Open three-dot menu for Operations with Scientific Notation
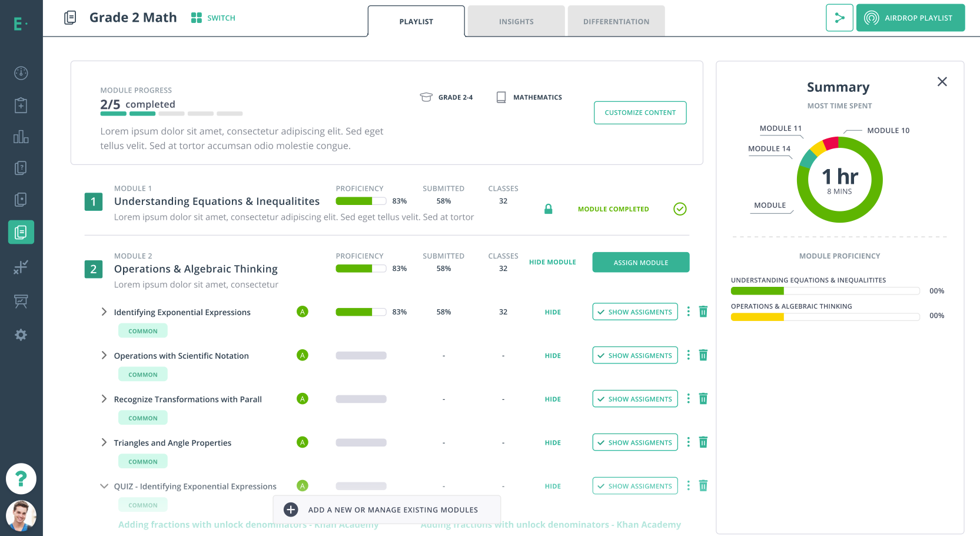Image resolution: width=980 pixels, height=536 pixels. [688, 355]
